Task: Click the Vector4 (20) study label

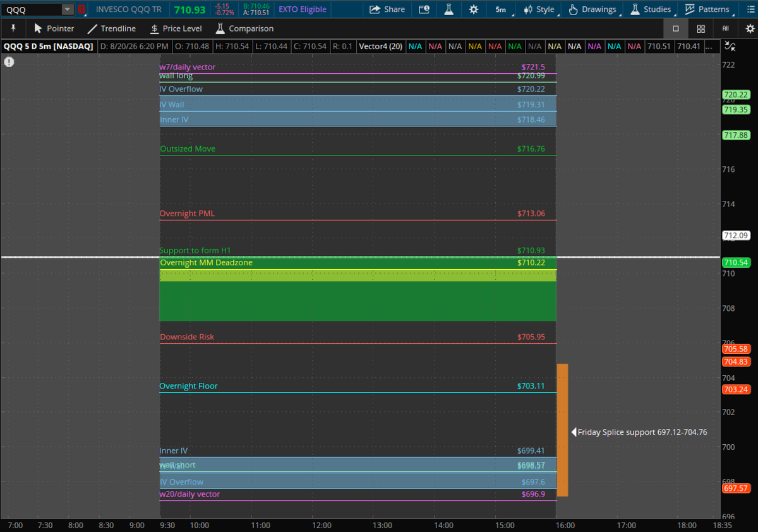Action: [381, 46]
